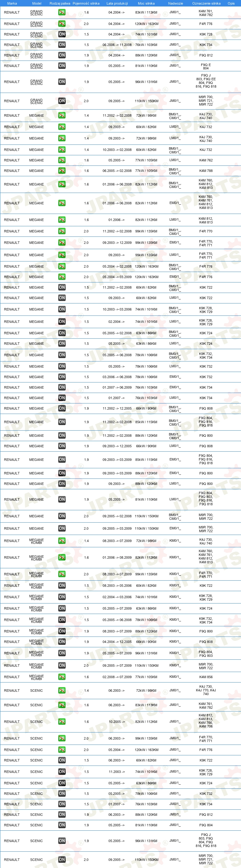Viewport: 241px width, 868px height.
Task: Click PB icon for Megane 2.0 09.2003 -> 12.2009
Action: tap(62, 243)
